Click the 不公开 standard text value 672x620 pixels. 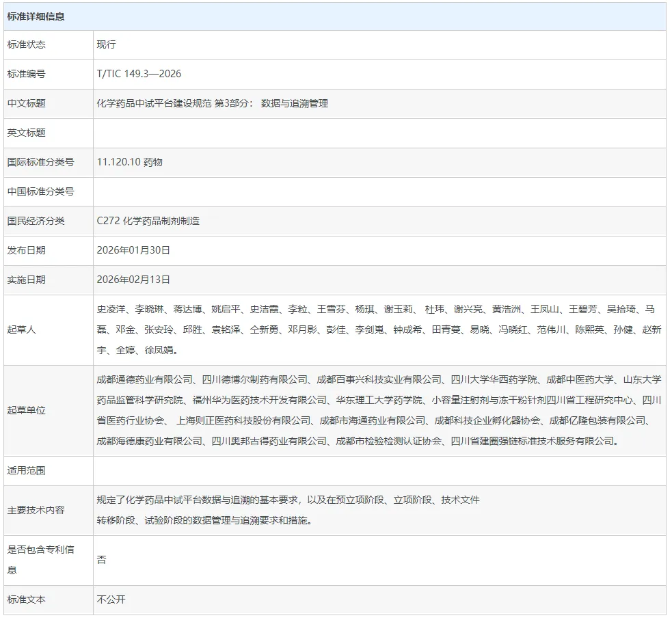tap(111, 599)
